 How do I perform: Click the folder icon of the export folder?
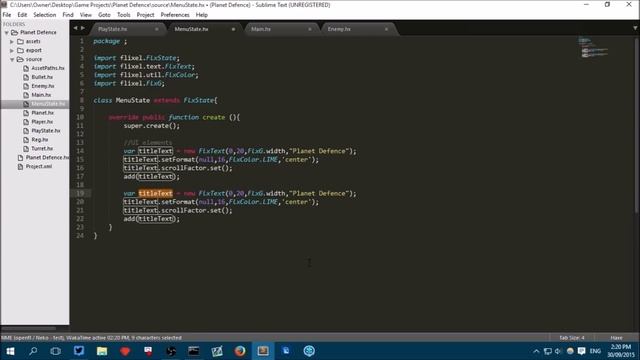tap(20, 50)
